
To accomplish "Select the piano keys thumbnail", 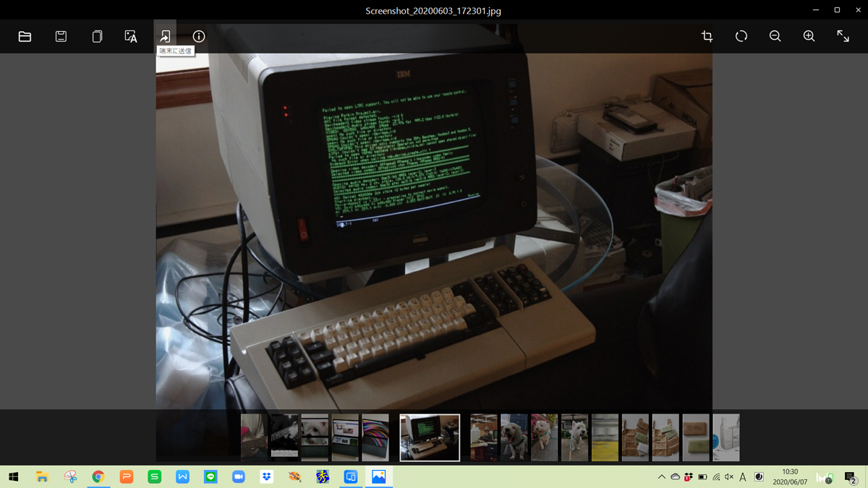I will pos(284,437).
